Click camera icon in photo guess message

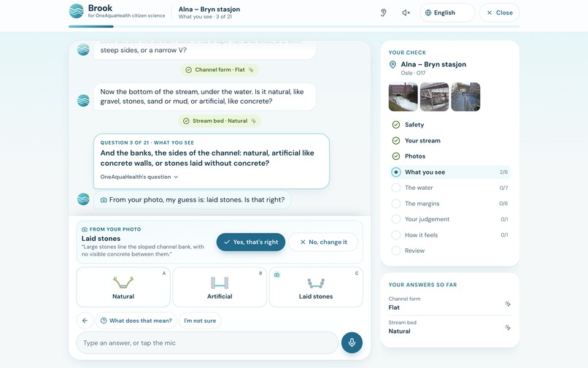point(104,200)
